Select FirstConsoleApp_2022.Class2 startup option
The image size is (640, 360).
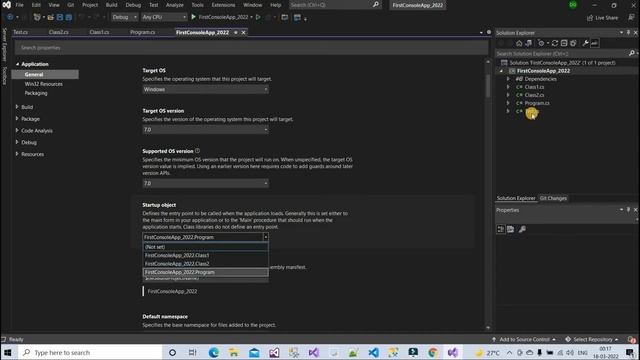click(x=205, y=264)
